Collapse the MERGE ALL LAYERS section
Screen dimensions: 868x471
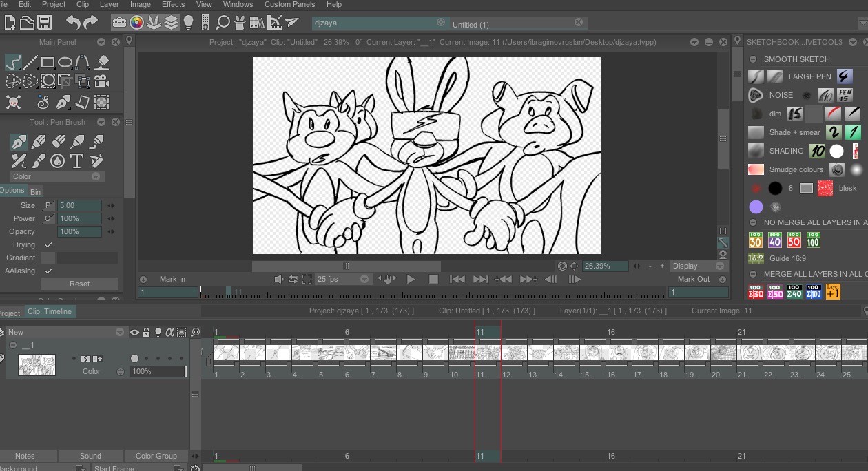[753, 274]
